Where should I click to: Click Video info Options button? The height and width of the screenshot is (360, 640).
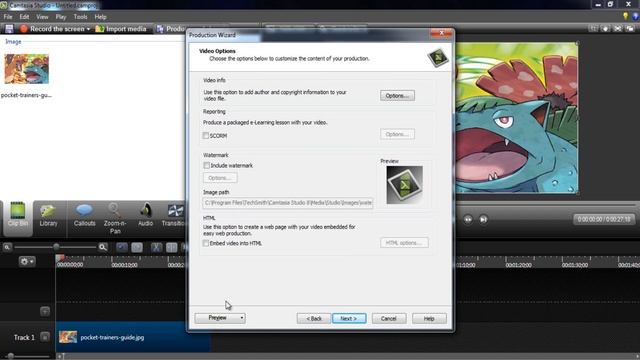point(397,96)
